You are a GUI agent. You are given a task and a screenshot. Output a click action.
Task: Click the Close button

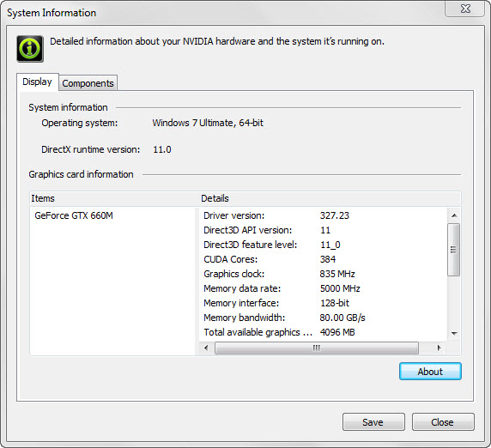click(443, 422)
